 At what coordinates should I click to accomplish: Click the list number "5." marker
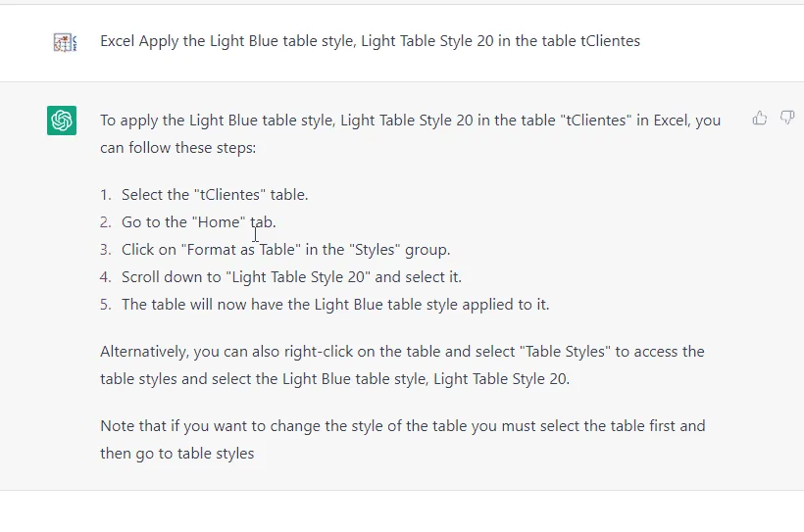coord(106,305)
